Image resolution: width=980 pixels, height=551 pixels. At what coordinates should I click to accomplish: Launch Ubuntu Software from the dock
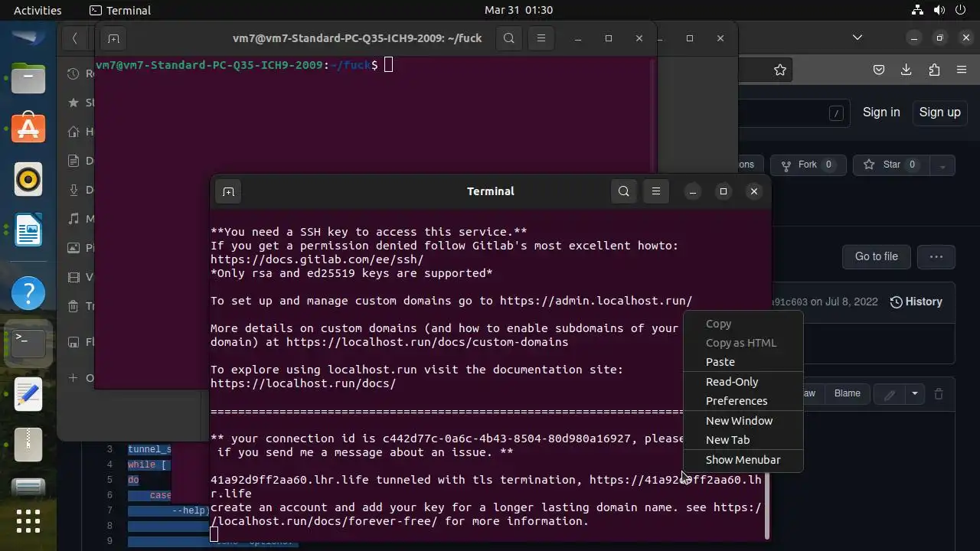[28, 129]
